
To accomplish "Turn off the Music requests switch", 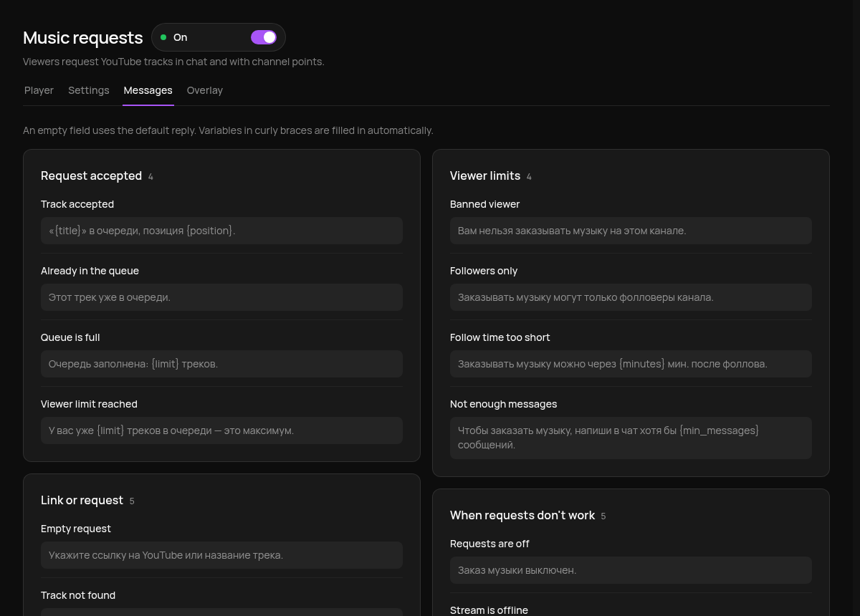I will [x=264, y=37].
